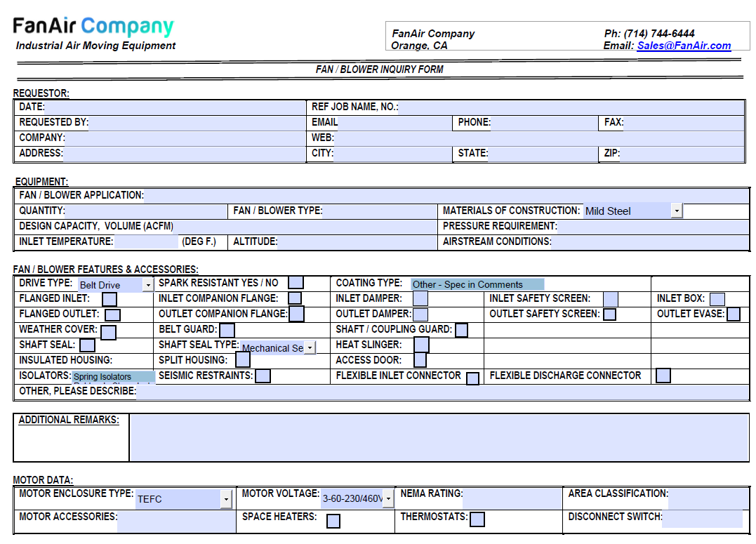Check the Space Heaters checkbox
756x544 pixels.
tap(333, 521)
